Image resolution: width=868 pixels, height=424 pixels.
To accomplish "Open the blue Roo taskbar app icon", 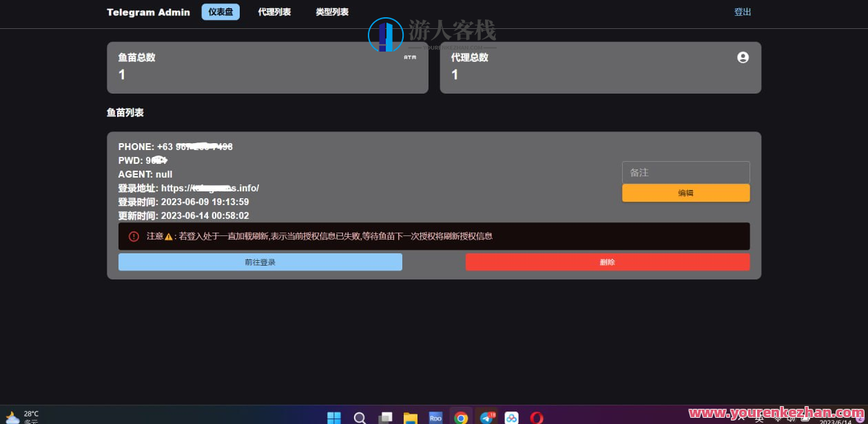I will (x=436, y=417).
